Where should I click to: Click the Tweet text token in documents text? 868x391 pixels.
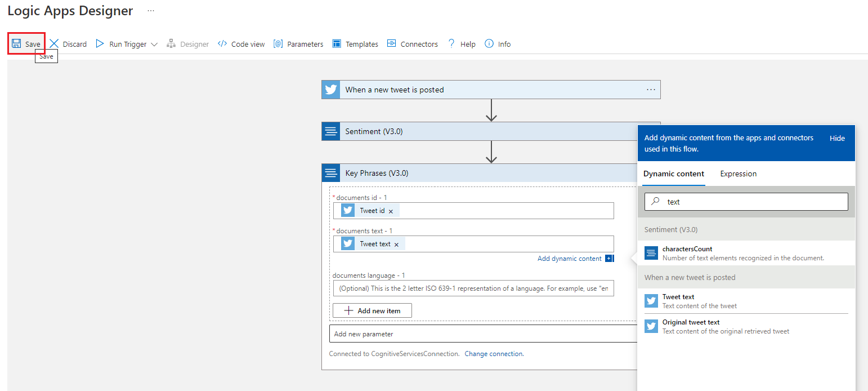point(373,244)
